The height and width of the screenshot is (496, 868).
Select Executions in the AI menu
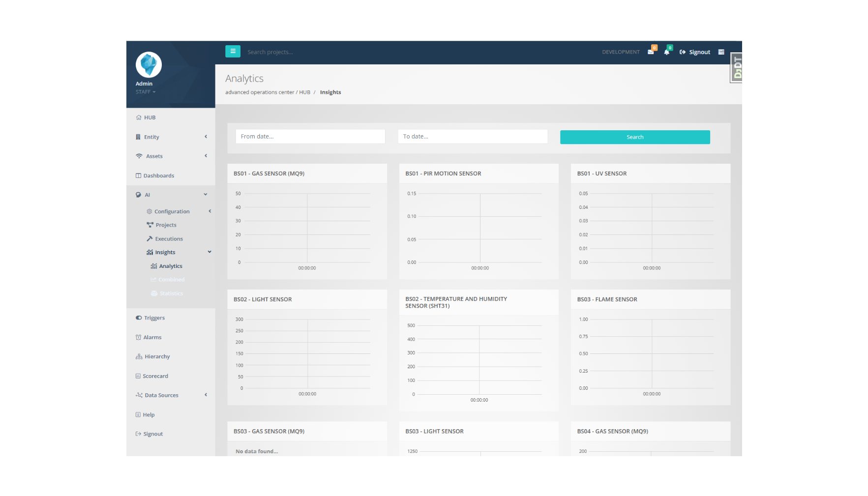point(169,239)
